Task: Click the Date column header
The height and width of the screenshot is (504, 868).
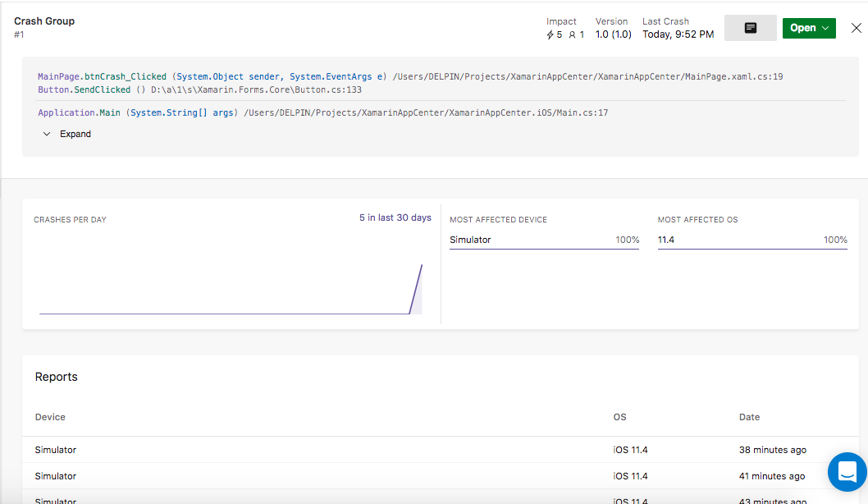Action: coord(749,417)
